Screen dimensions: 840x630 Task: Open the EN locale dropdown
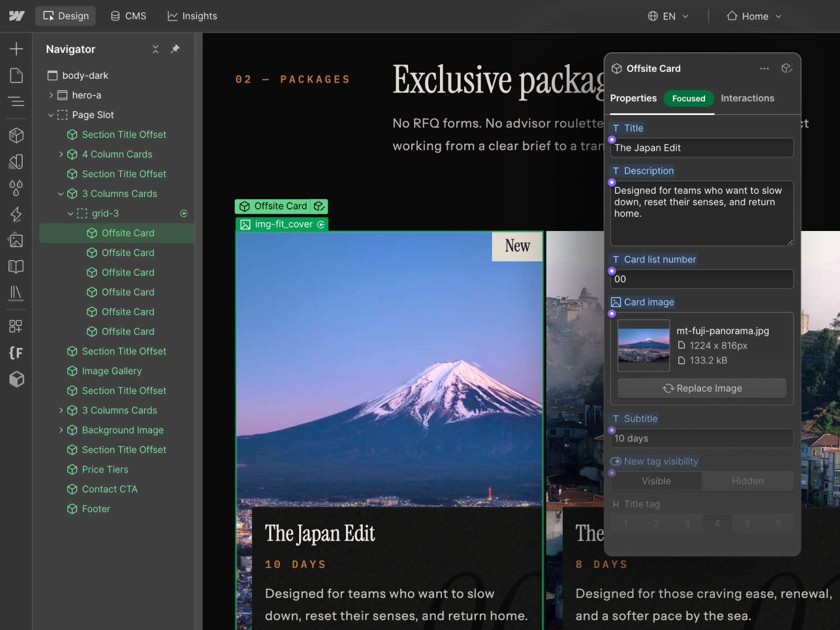[668, 16]
